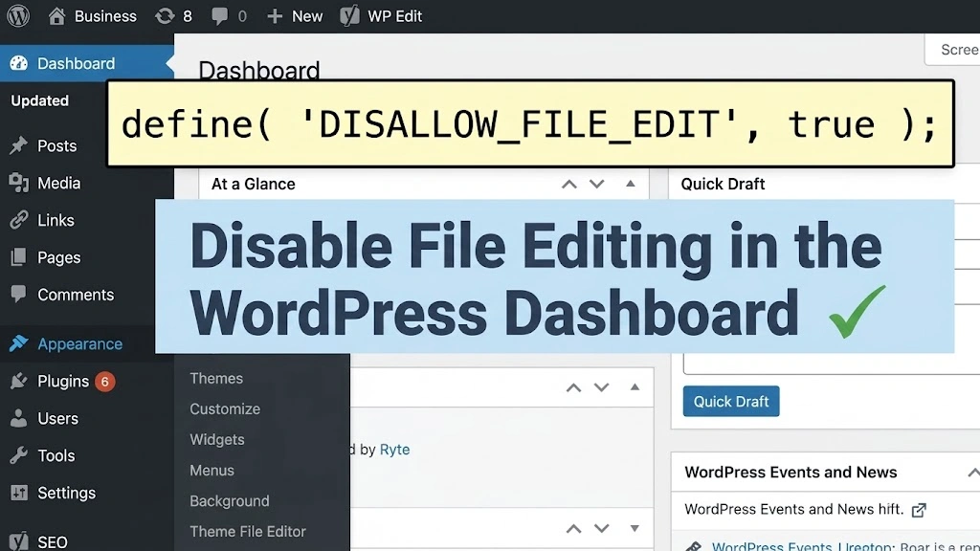Click the Plugins plug icon
This screenshot has width=980, height=551.
[x=19, y=381]
